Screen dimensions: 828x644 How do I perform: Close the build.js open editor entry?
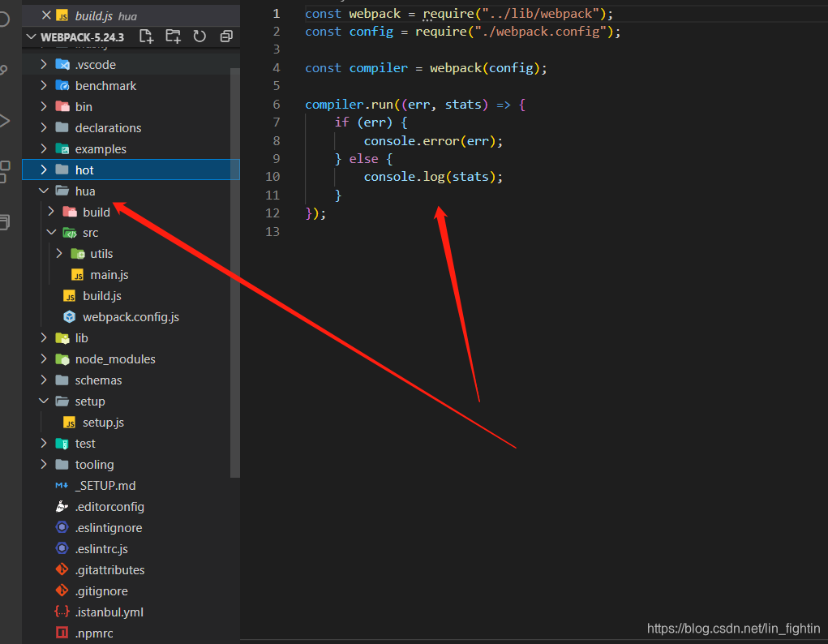coord(46,15)
